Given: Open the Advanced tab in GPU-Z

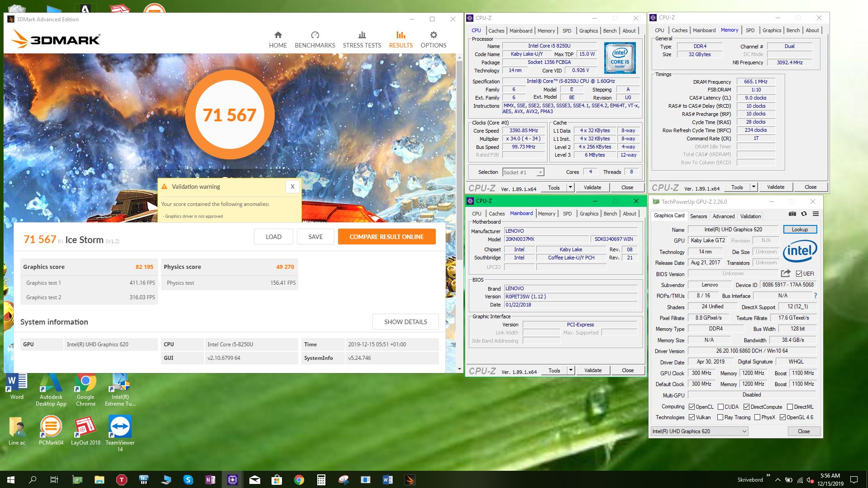Looking at the screenshot, I should (x=724, y=216).
